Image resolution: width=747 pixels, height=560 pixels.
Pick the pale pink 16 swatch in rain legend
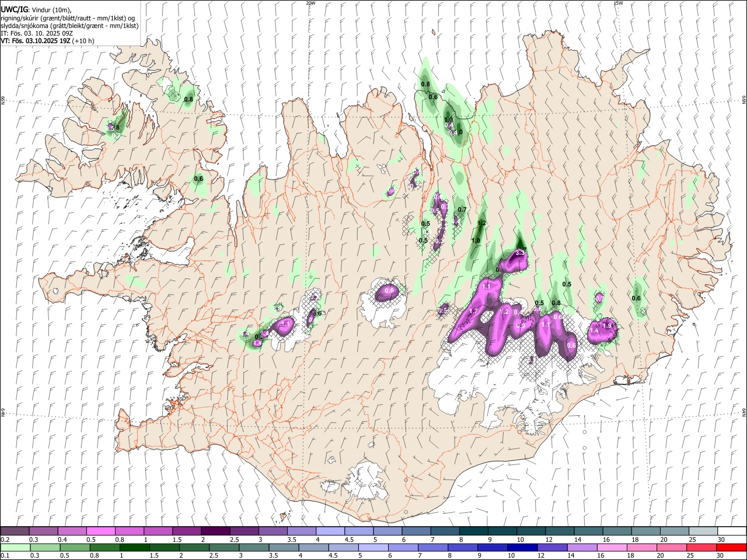coord(611,547)
